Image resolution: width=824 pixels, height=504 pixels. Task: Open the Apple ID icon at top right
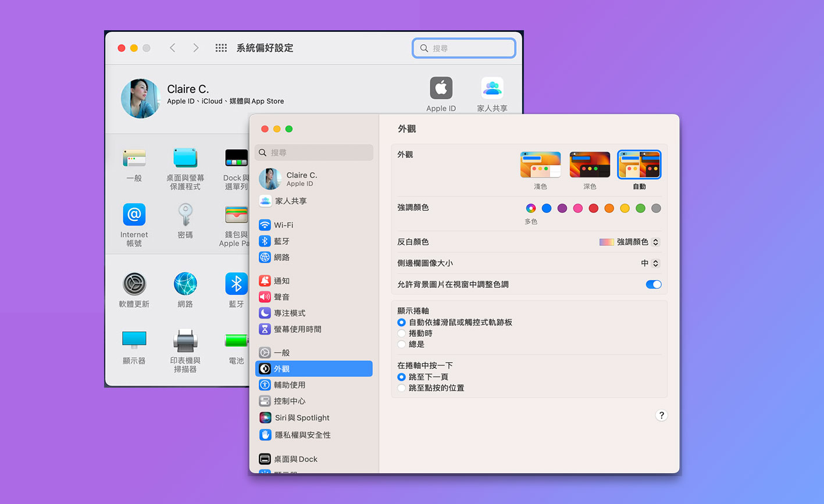click(x=441, y=89)
